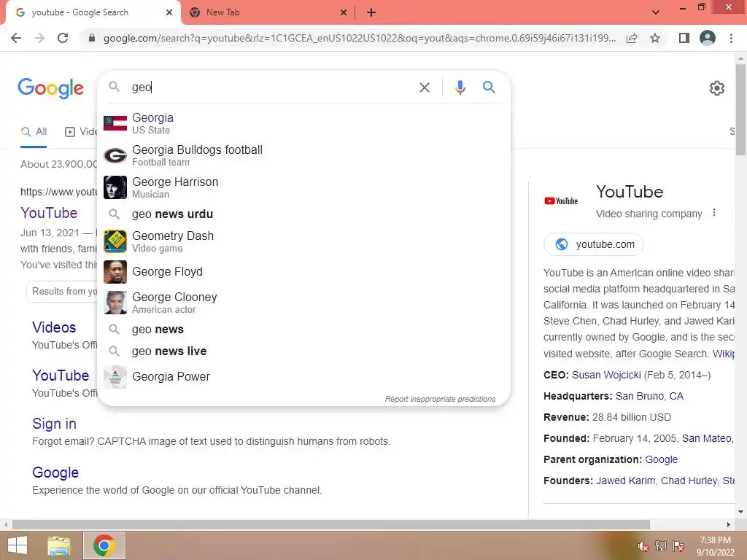
Task: Open San Bruno, CA link
Action: pos(649,396)
